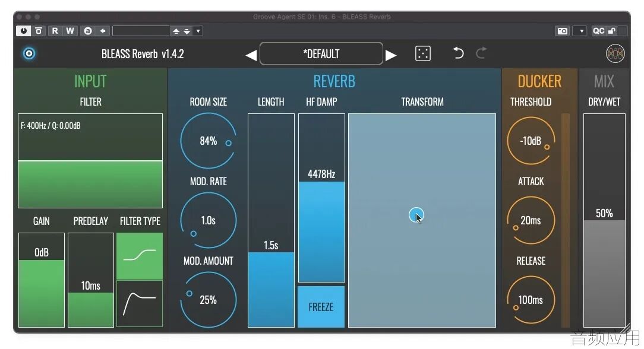The image size is (644, 349).
Task: Load the previous host preset
Action: tap(176, 31)
